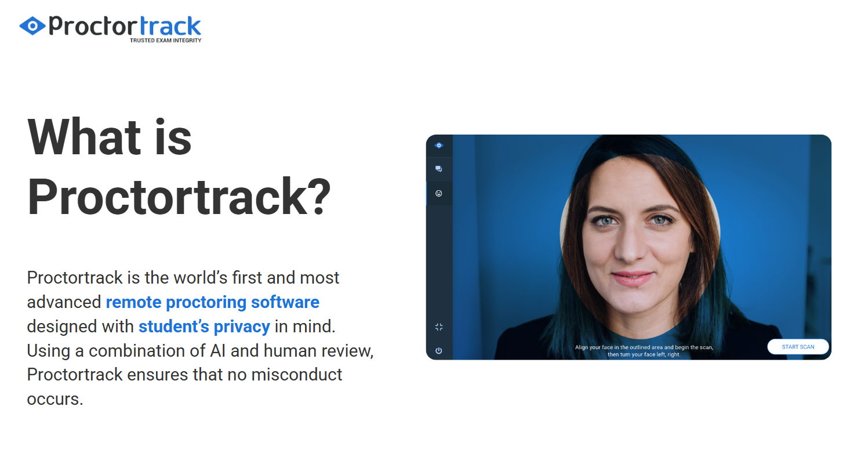Click the START SCAN button
The image size is (868, 475).
click(798, 347)
